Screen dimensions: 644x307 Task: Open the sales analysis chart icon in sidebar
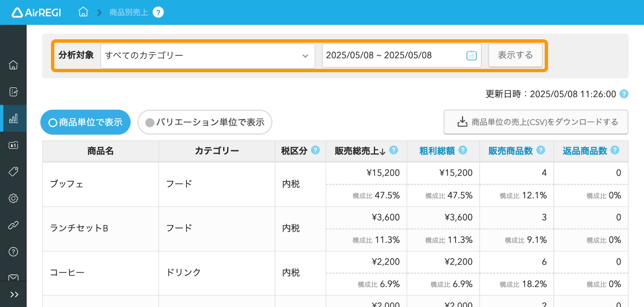tap(13, 118)
